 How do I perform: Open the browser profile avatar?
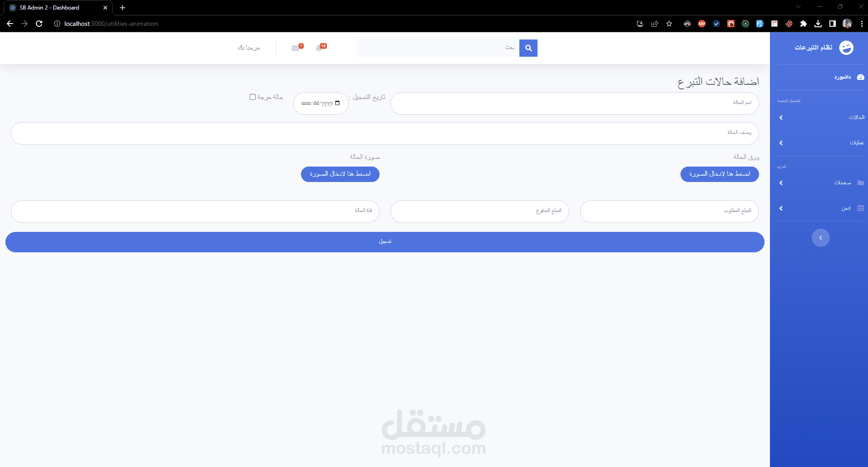point(847,24)
